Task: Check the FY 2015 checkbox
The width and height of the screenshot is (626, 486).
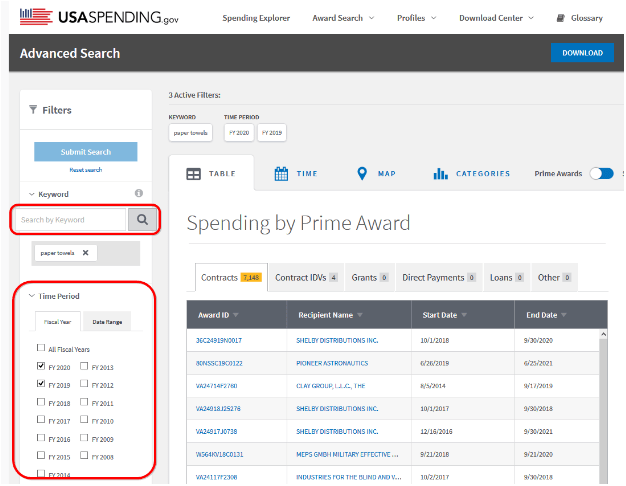Action: click(41, 455)
